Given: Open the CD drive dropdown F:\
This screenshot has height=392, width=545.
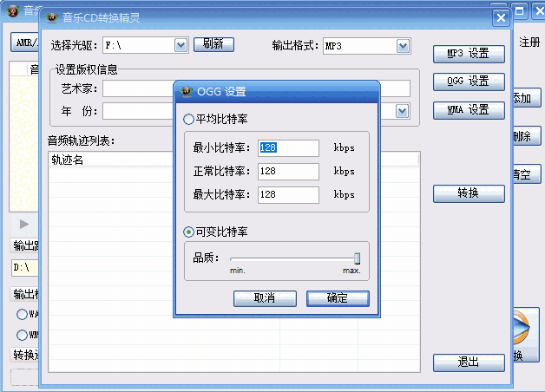Looking at the screenshot, I should (181, 45).
